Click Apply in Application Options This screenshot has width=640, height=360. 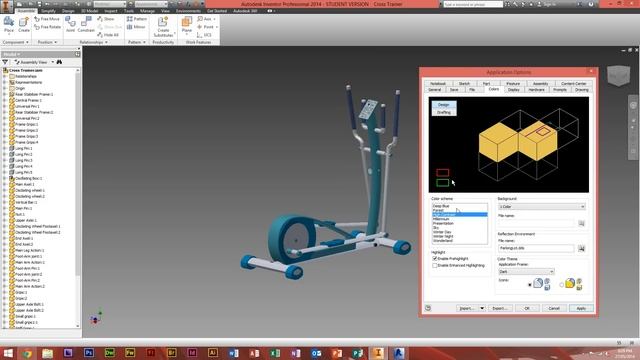pyautogui.click(x=581, y=309)
